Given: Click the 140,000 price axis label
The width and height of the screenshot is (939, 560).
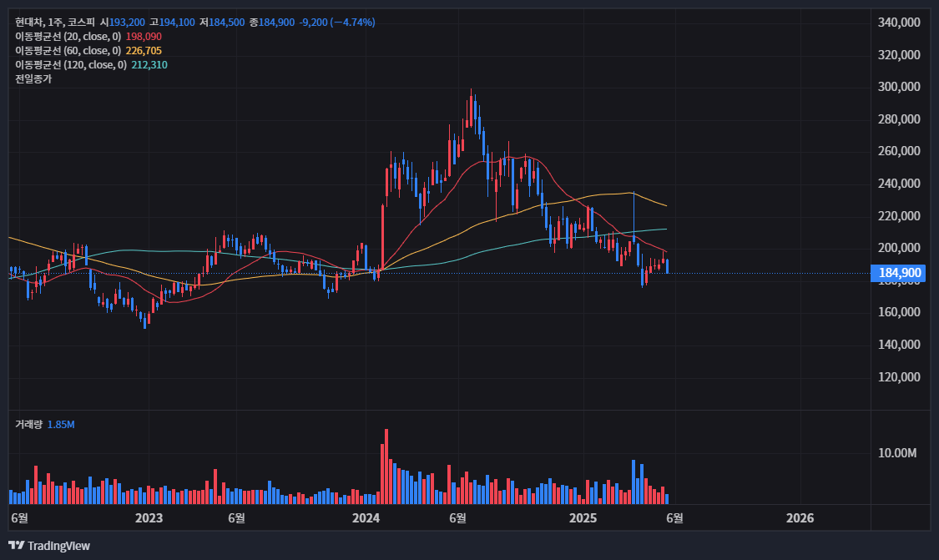Looking at the screenshot, I should [899, 345].
